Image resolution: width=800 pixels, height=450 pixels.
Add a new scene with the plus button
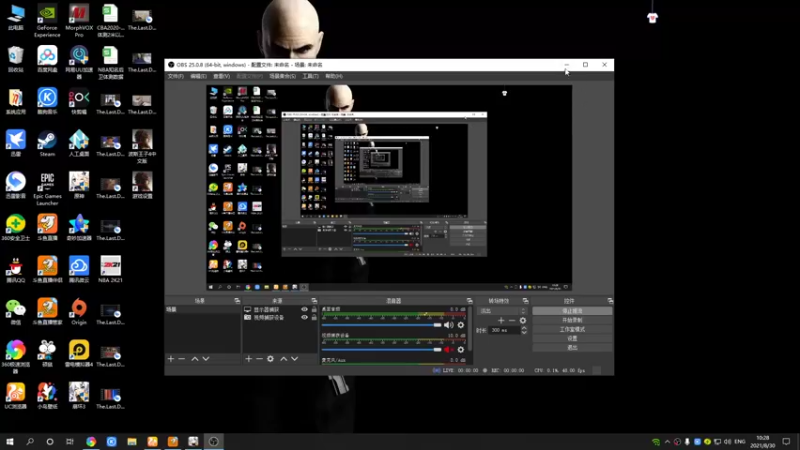(171, 359)
